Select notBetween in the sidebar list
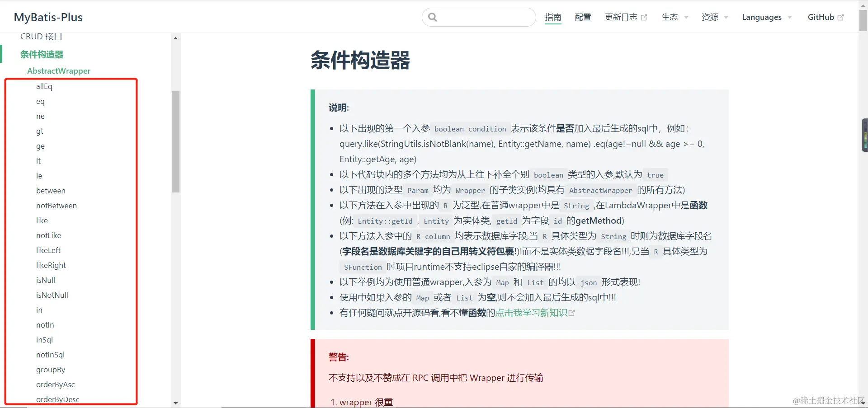 coord(56,206)
